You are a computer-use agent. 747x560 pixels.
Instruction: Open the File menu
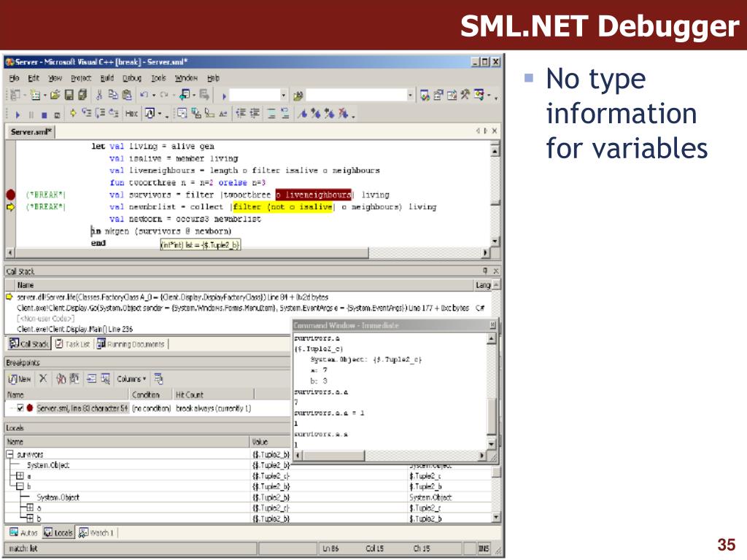tap(15, 78)
